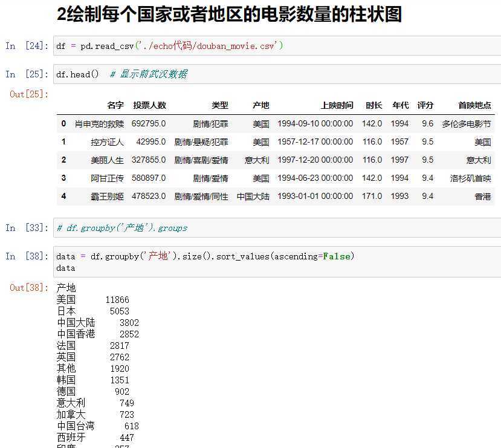Screen dimensions: 501x448
Task: Click the 时长 column header
Action: click(374, 105)
